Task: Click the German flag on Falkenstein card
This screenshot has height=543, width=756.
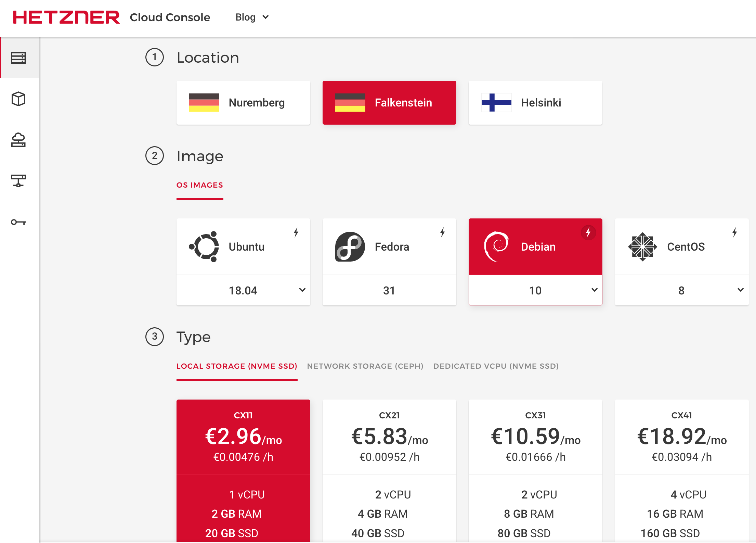Action: [x=350, y=102]
